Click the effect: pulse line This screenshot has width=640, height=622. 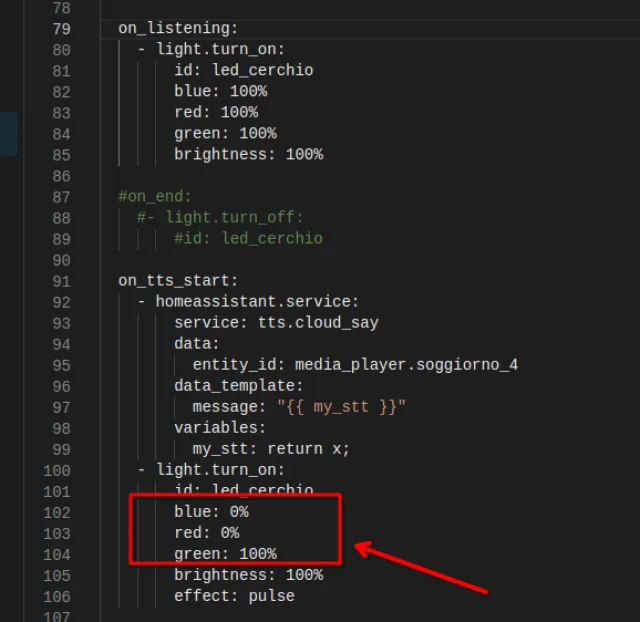[234, 595]
